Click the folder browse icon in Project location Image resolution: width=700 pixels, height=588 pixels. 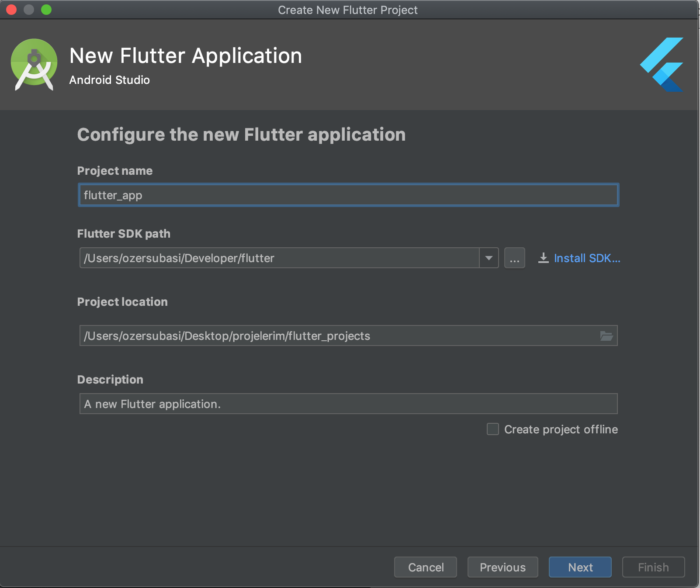pos(606,336)
